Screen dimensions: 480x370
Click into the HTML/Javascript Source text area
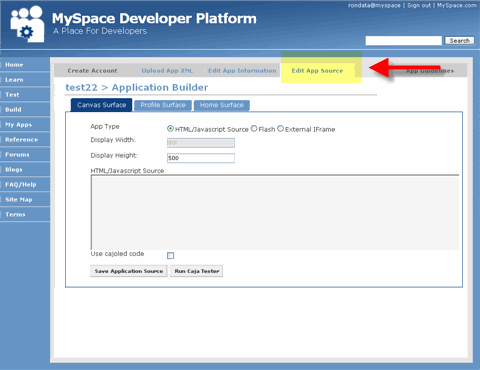tap(275, 212)
